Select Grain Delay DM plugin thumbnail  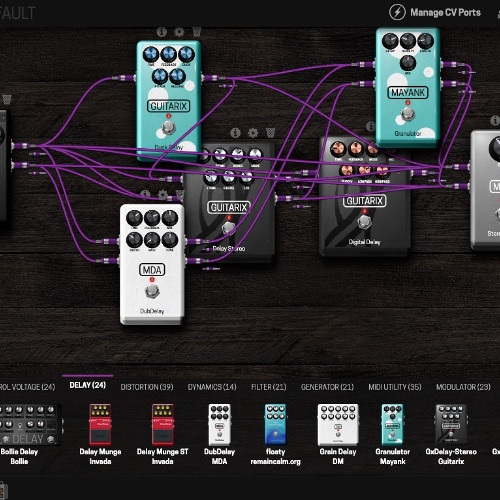click(x=338, y=425)
